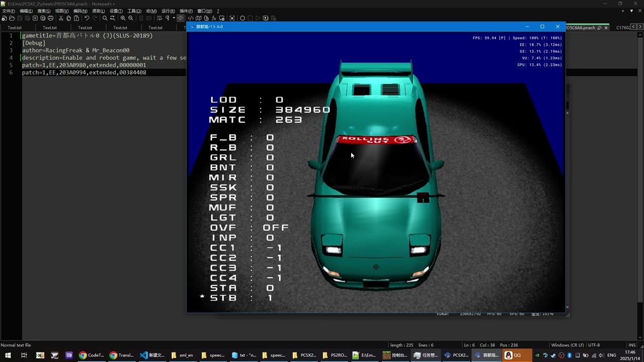The height and width of the screenshot is (362, 644).
Task: Minimize the 首都高バトル0 game window
Action: [527, 27]
